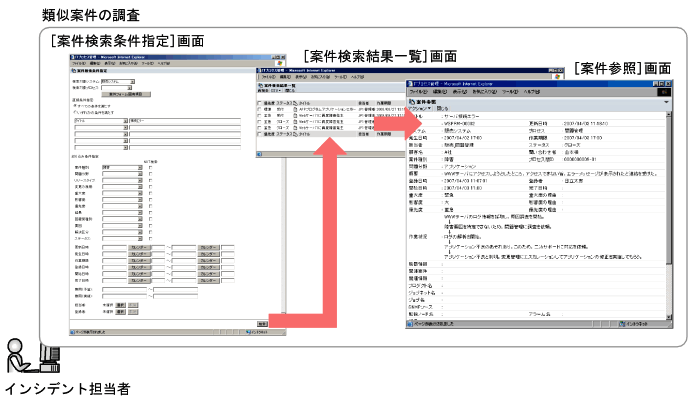Viewport: 689px width, 405px height.
Task: Tick the NOT checkbox for 優先度
Action: (151, 206)
